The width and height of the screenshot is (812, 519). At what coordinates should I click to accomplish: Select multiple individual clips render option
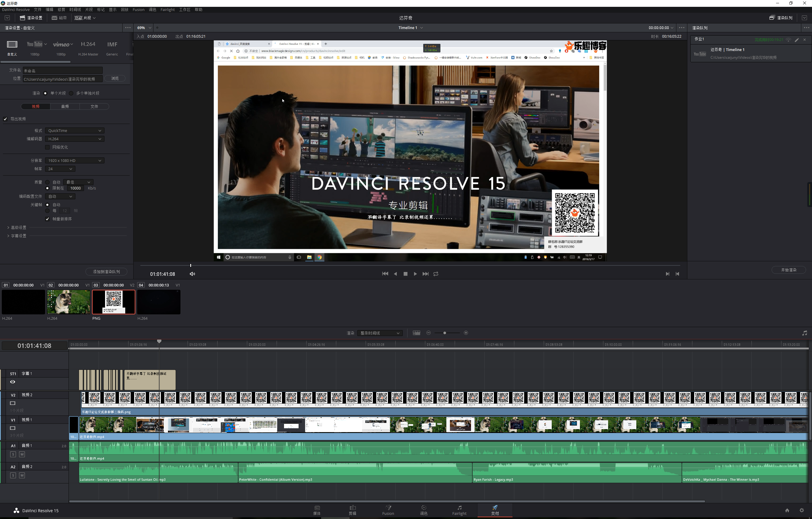(71, 93)
